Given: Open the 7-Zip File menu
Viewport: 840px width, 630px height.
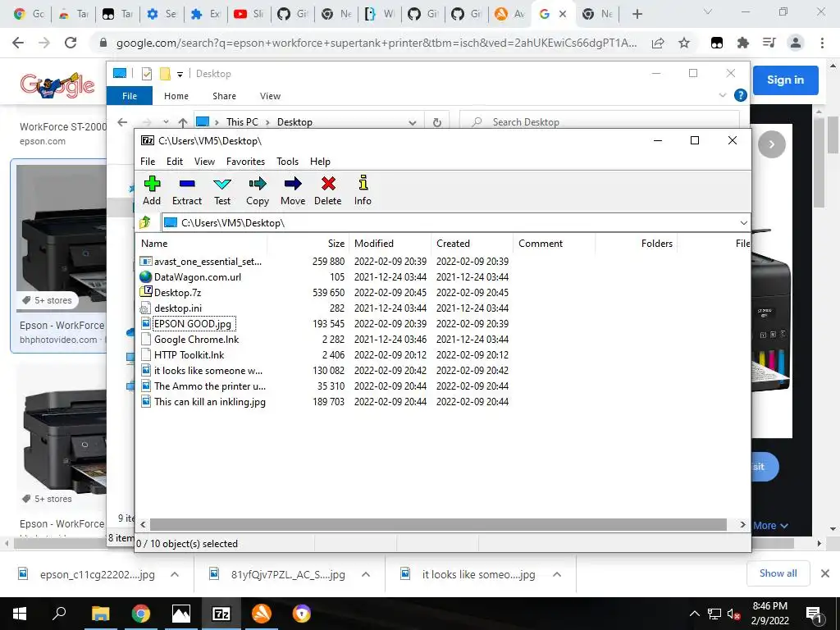Looking at the screenshot, I should point(148,162).
